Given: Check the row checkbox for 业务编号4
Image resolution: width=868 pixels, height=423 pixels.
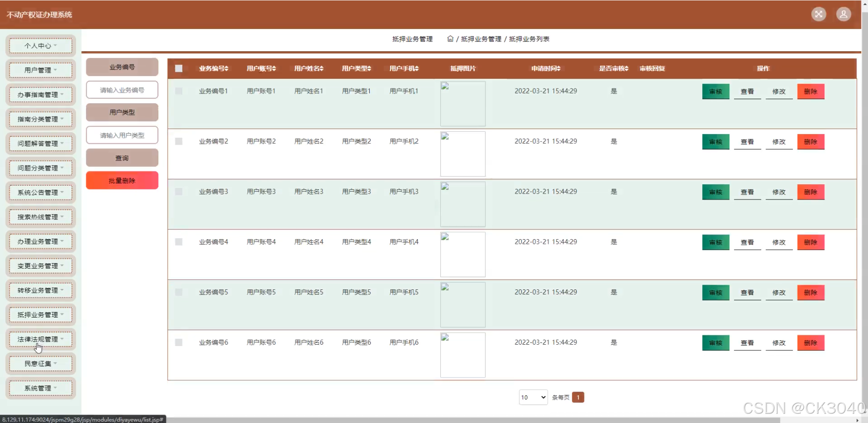Looking at the screenshot, I should pos(179,242).
